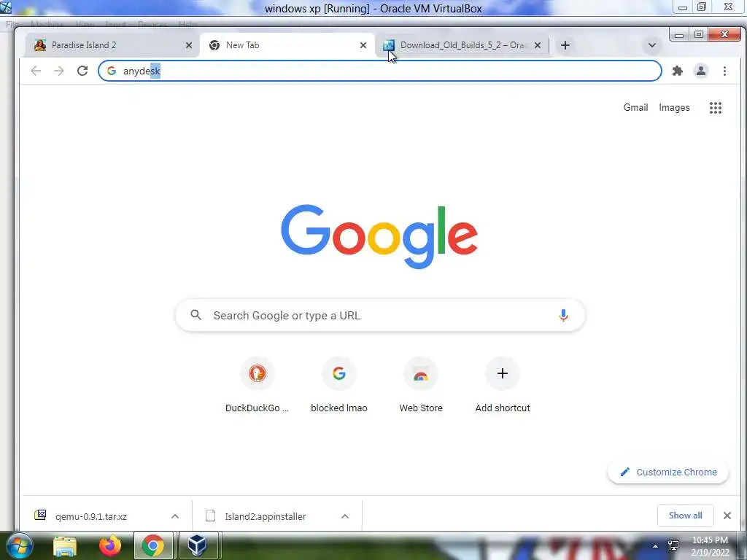Switch to the Paradise Island 2 tab
Viewport: 747px width, 560px height.
pyautogui.click(x=112, y=45)
